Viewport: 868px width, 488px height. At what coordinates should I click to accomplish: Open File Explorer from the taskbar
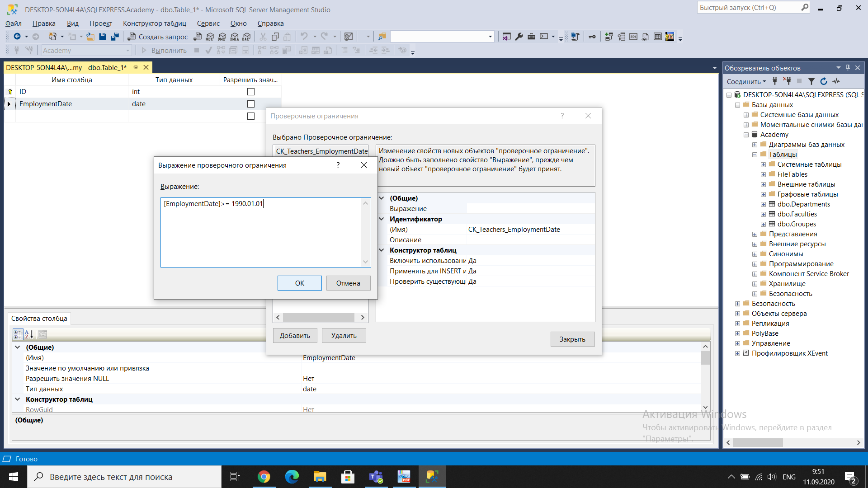(x=320, y=477)
